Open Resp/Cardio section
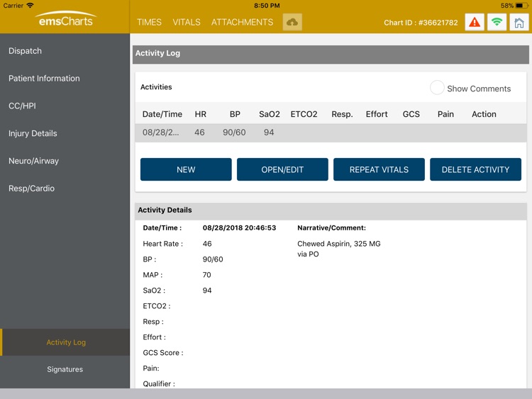Screen dimensions: 532x399 point(65,188)
